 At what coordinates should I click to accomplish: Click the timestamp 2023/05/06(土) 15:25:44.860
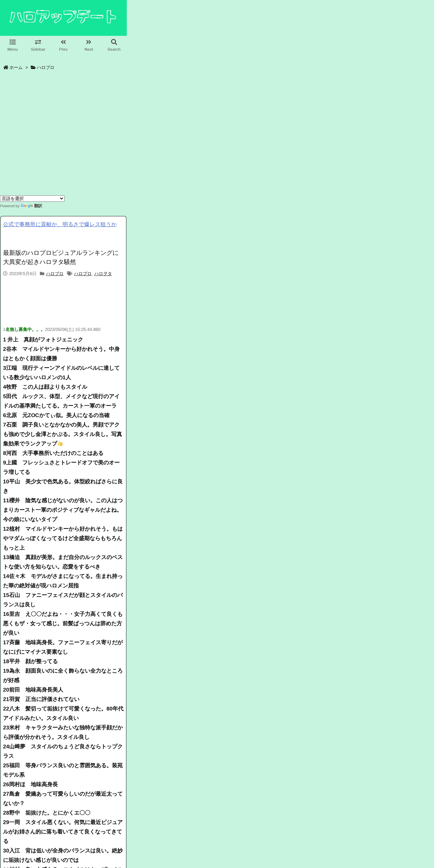pos(72,330)
